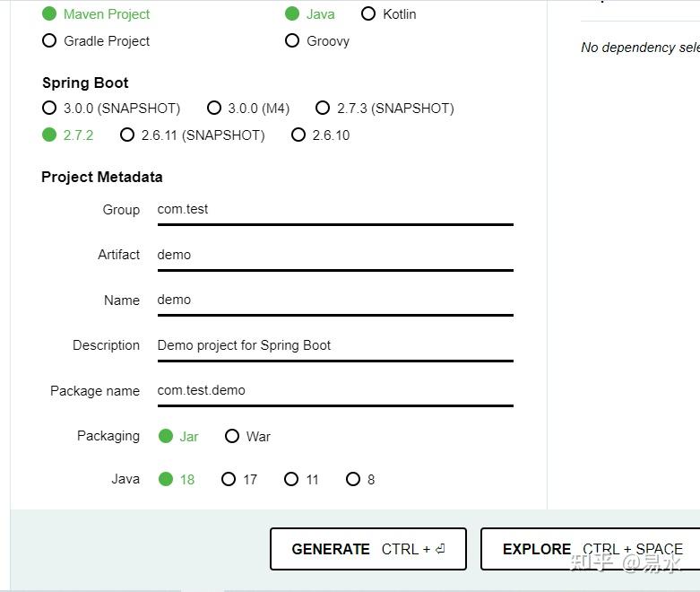The image size is (700, 592).
Task: Select the Maven Project radio option
Action: pos(49,14)
